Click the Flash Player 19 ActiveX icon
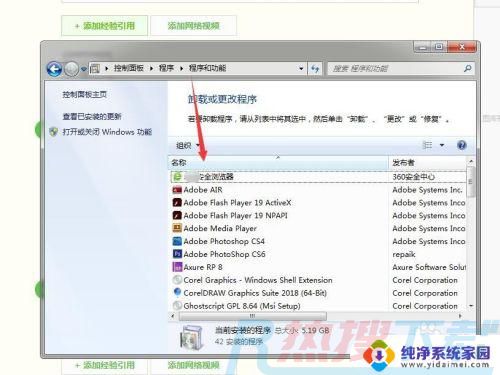The image size is (500, 375). pos(177,202)
